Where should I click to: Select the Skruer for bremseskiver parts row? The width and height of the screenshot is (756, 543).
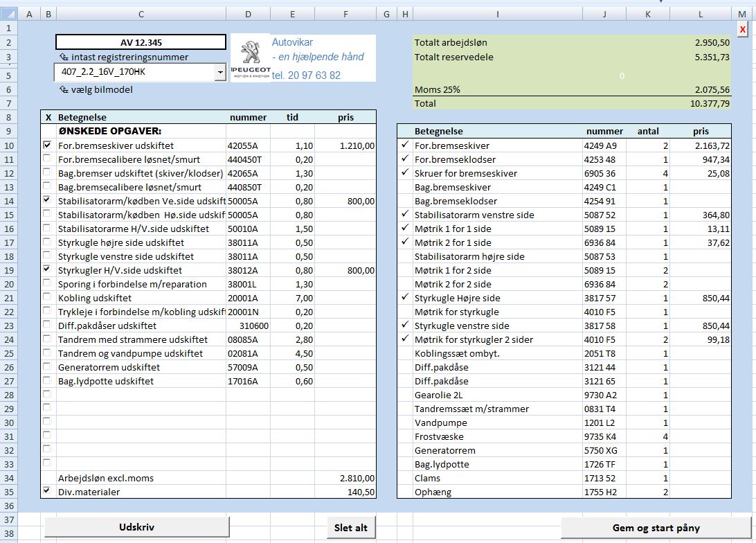564,173
